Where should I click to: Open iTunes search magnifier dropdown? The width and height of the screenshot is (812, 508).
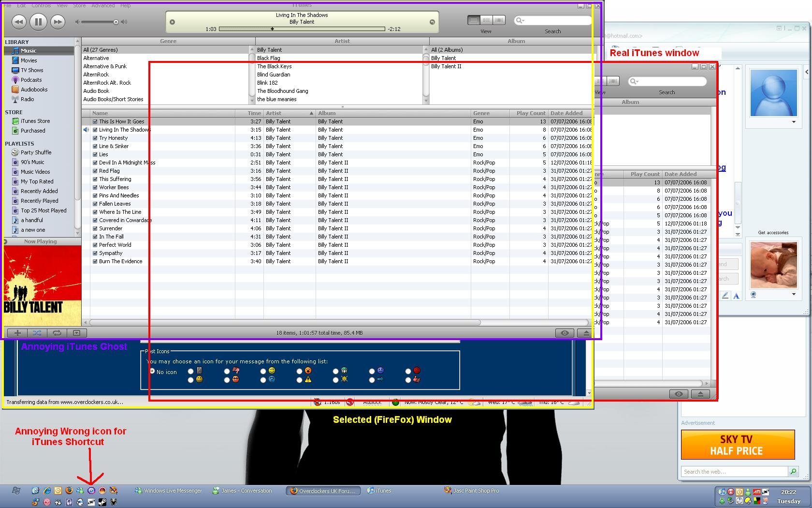(520, 20)
